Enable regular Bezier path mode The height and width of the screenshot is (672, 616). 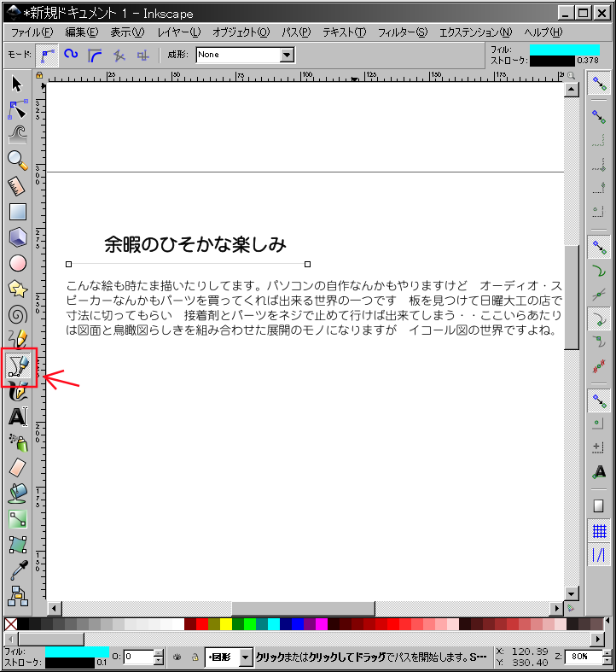point(47,56)
